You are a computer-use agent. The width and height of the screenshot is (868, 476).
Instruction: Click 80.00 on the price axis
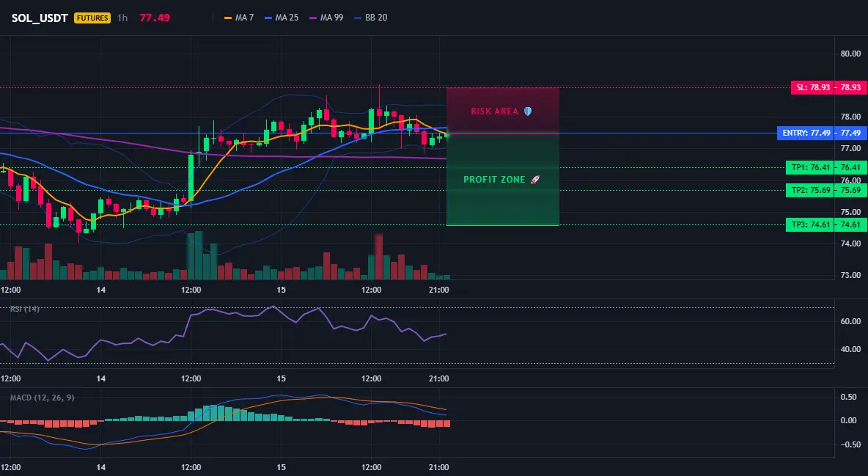pyautogui.click(x=850, y=54)
